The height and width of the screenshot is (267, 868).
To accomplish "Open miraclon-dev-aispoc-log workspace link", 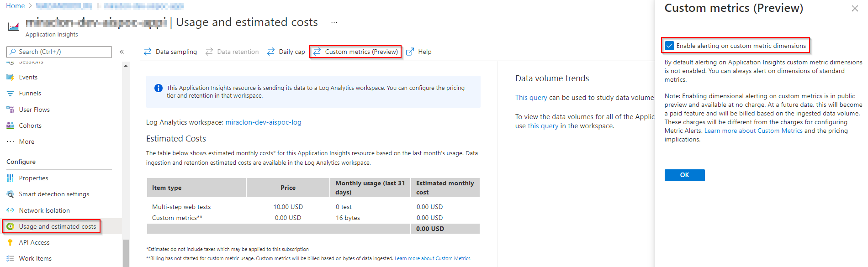I will pyautogui.click(x=263, y=122).
